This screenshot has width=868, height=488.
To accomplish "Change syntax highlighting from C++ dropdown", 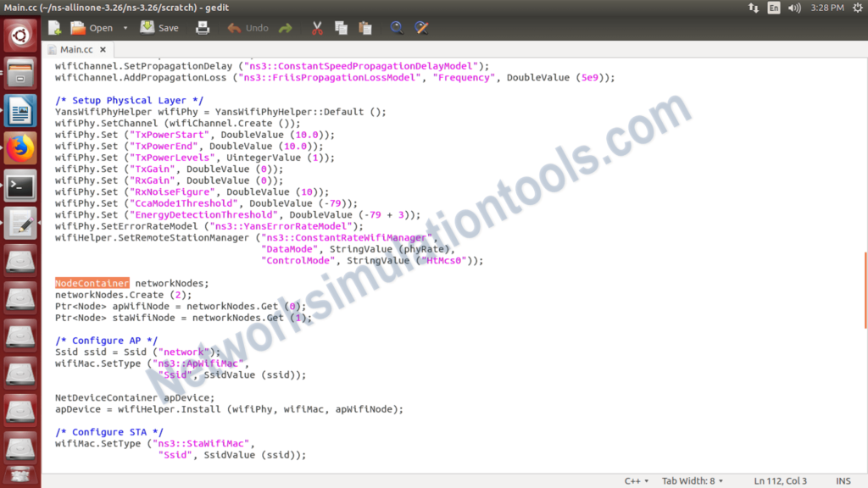I will 637,480.
